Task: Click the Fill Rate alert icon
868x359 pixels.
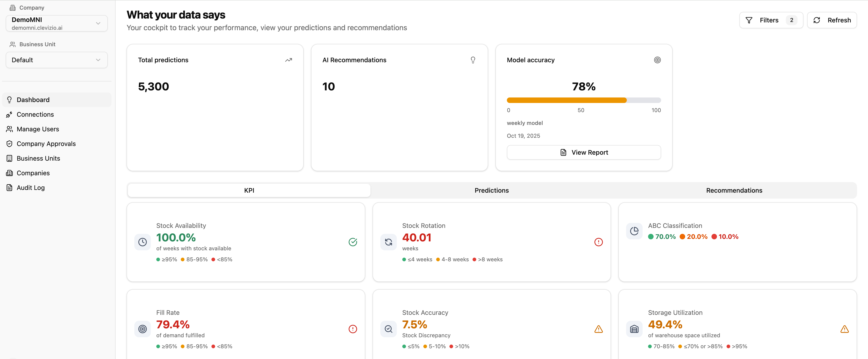Action: coord(352,329)
